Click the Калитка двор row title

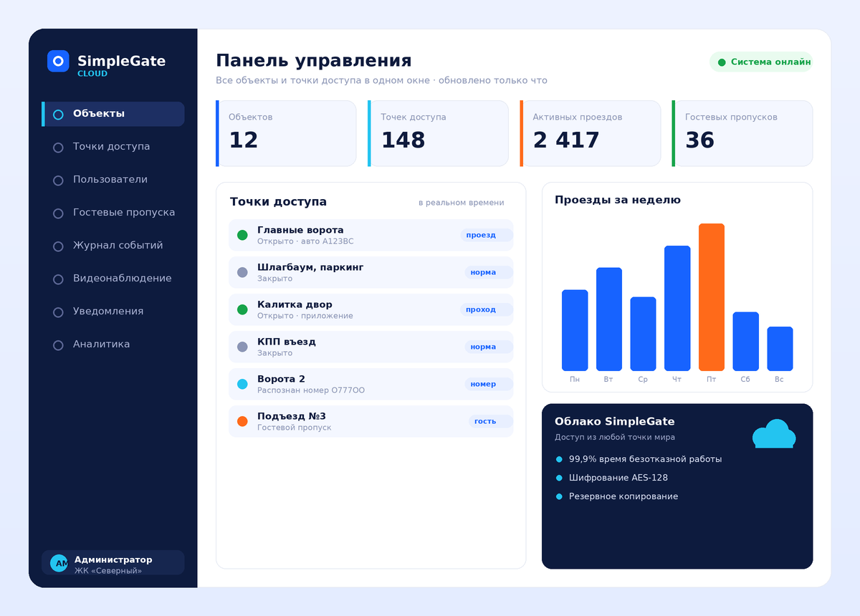coord(295,304)
